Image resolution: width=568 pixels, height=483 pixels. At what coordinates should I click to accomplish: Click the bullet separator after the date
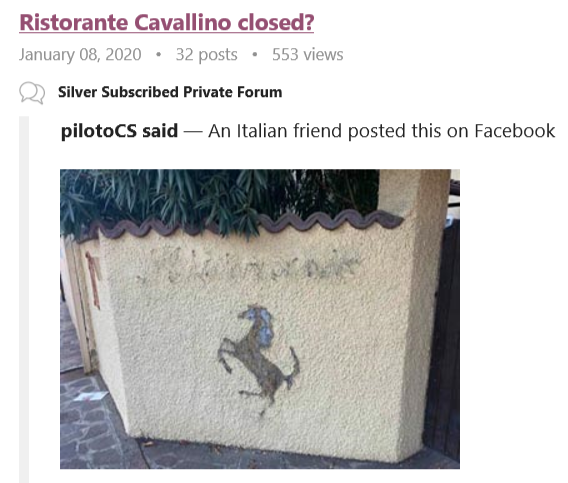[158, 55]
